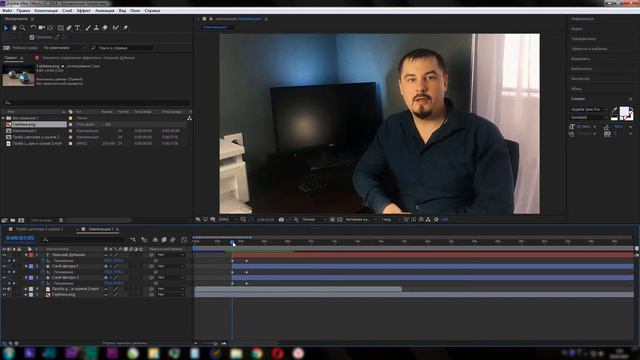Mute audio of the mp4 layer

click(x=9, y=289)
